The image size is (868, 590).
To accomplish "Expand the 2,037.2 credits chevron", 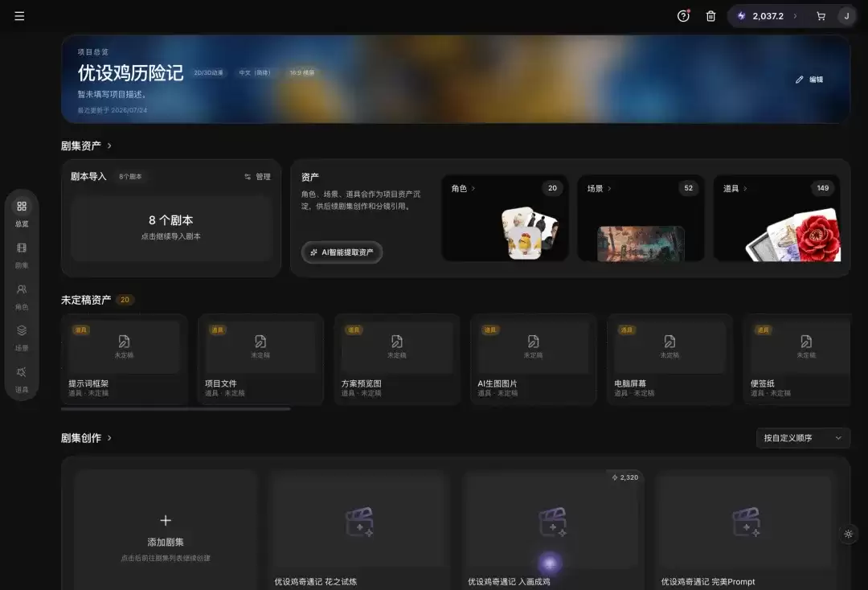I will click(796, 16).
